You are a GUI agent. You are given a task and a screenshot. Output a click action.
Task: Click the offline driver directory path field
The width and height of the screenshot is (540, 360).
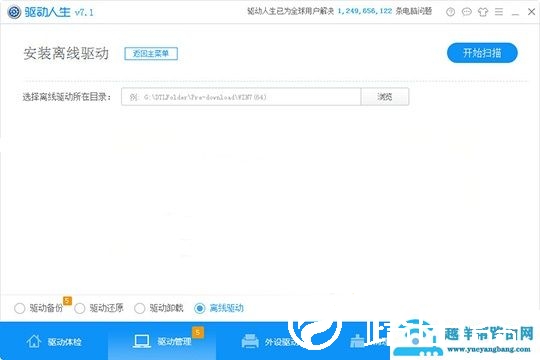[x=241, y=97]
